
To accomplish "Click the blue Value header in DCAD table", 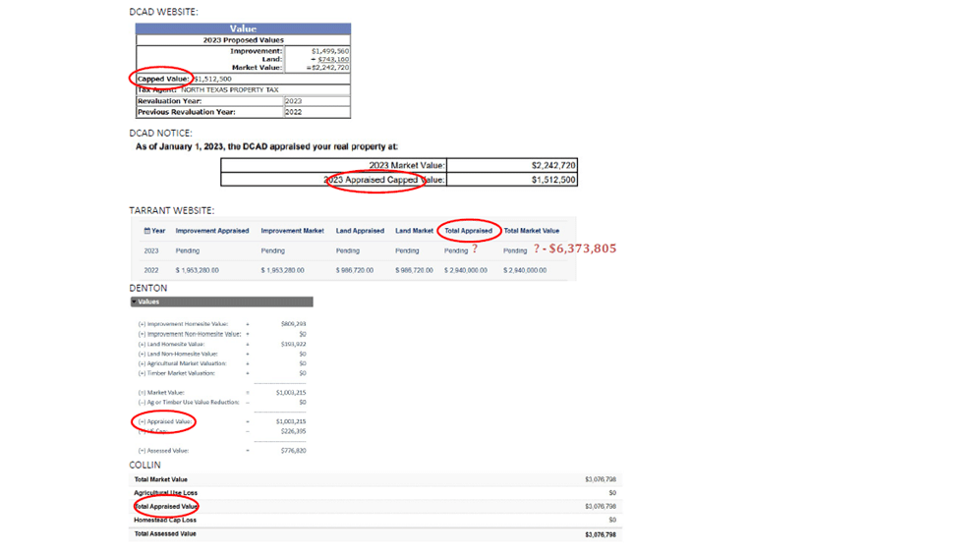I will click(x=243, y=29).
